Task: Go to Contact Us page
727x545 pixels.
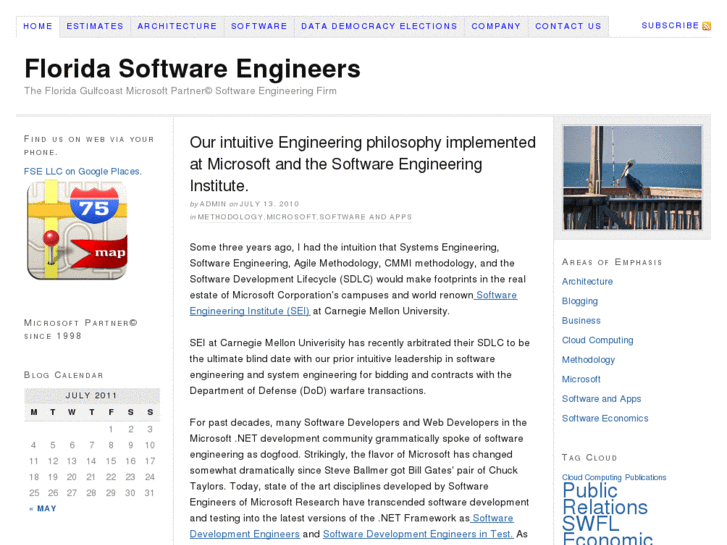Action: click(x=568, y=26)
